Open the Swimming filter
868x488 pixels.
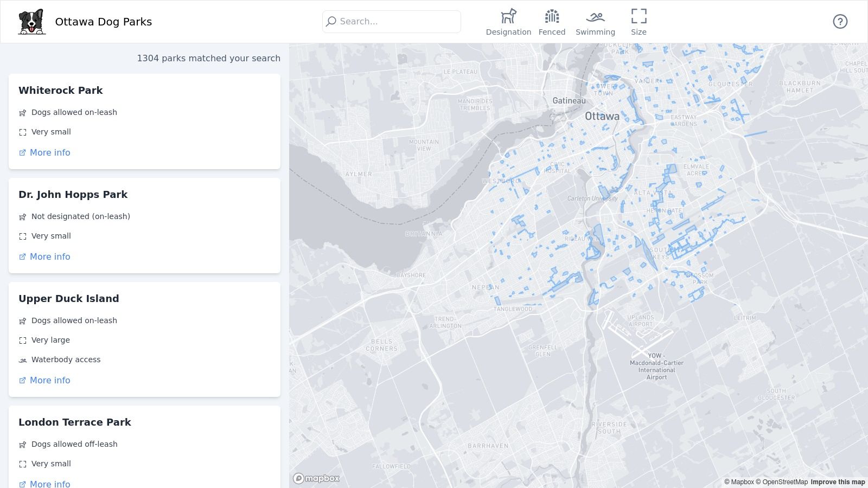pos(595,22)
